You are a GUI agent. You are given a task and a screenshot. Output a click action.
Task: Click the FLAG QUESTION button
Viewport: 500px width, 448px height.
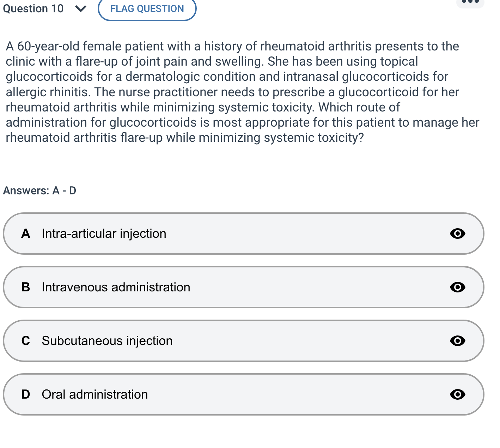pos(147,8)
